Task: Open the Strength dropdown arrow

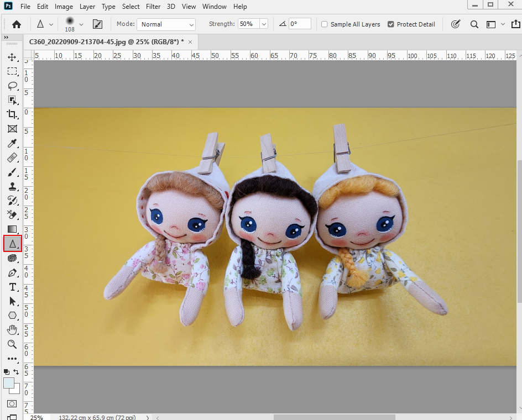Action: pos(264,24)
